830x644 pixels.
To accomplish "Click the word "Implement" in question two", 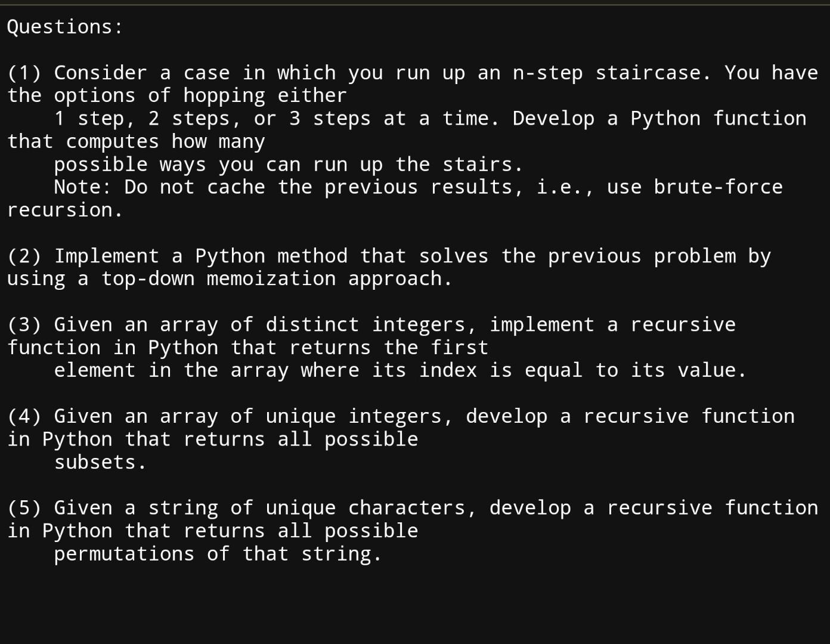I will click(106, 256).
